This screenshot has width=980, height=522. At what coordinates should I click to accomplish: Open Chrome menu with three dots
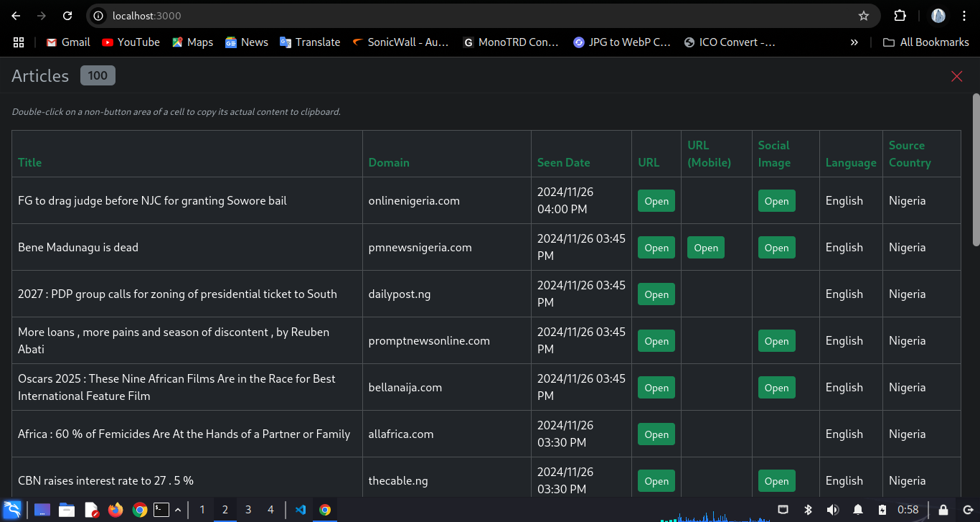coord(963,16)
